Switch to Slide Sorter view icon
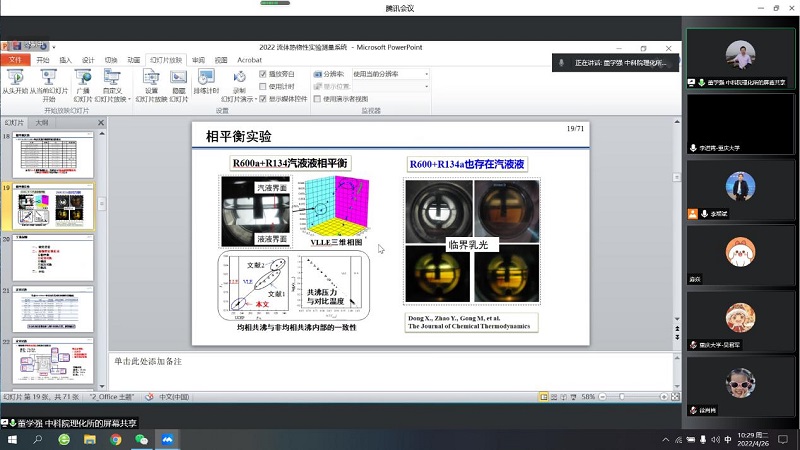 click(554, 396)
